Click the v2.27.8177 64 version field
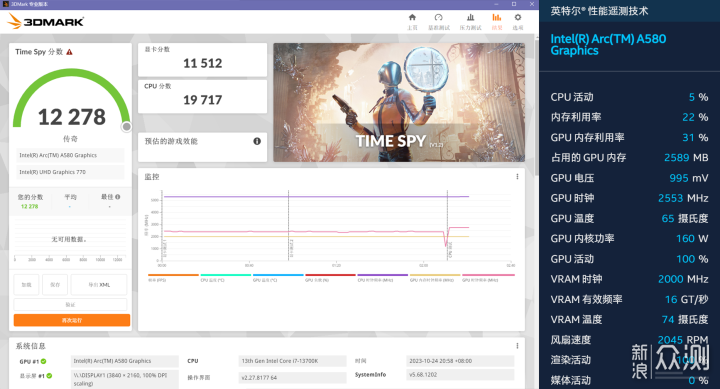 (x=292, y=378)
